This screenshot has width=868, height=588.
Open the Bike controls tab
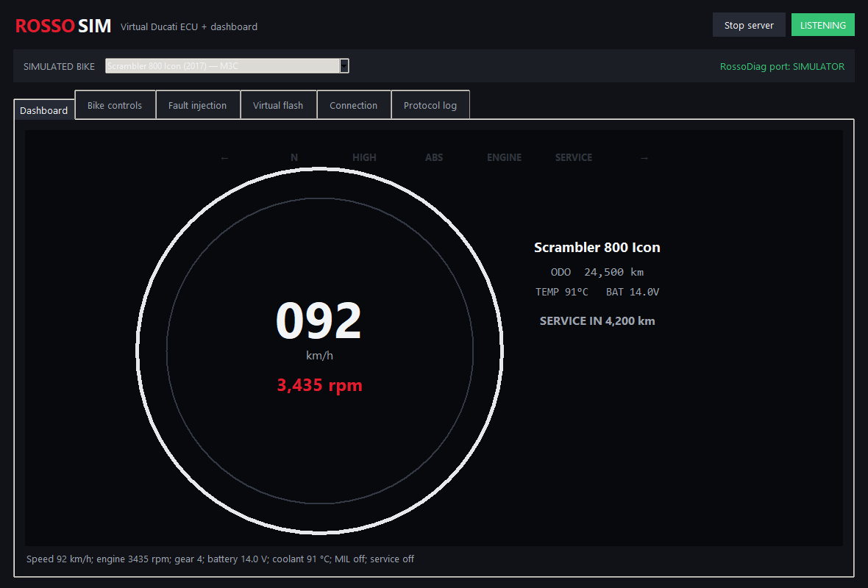pyautogui.click(x=115, y=105)
